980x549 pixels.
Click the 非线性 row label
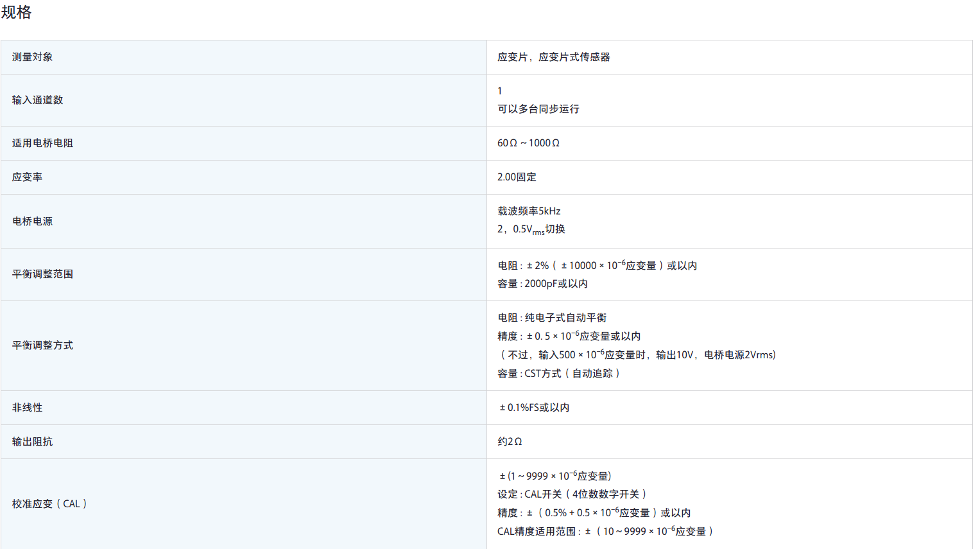tap(27, 408)
